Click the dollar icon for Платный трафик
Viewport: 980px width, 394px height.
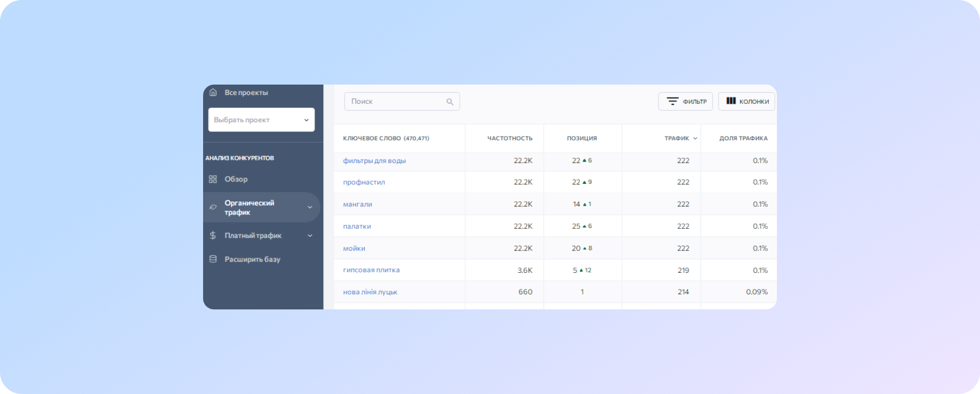(213, 235)
